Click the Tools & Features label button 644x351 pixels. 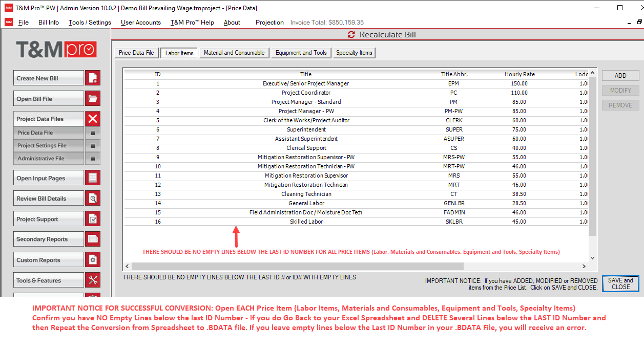tap(48, 280)
